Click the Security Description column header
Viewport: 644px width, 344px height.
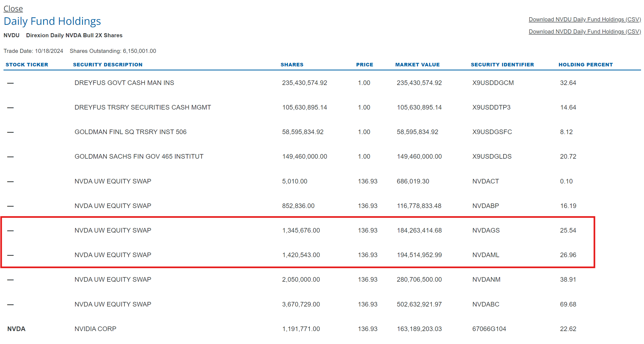pyautogui.click(x=108, y=64)
